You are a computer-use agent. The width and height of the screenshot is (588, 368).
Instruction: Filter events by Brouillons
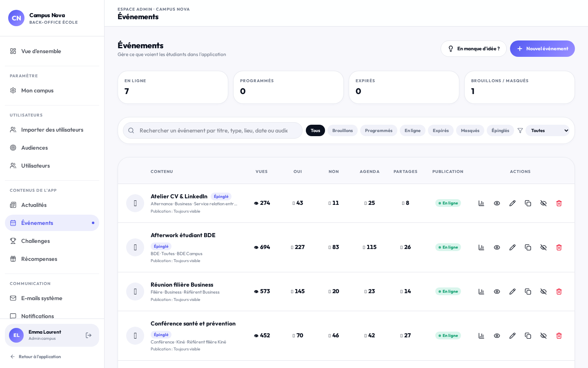tap(343, 130)
